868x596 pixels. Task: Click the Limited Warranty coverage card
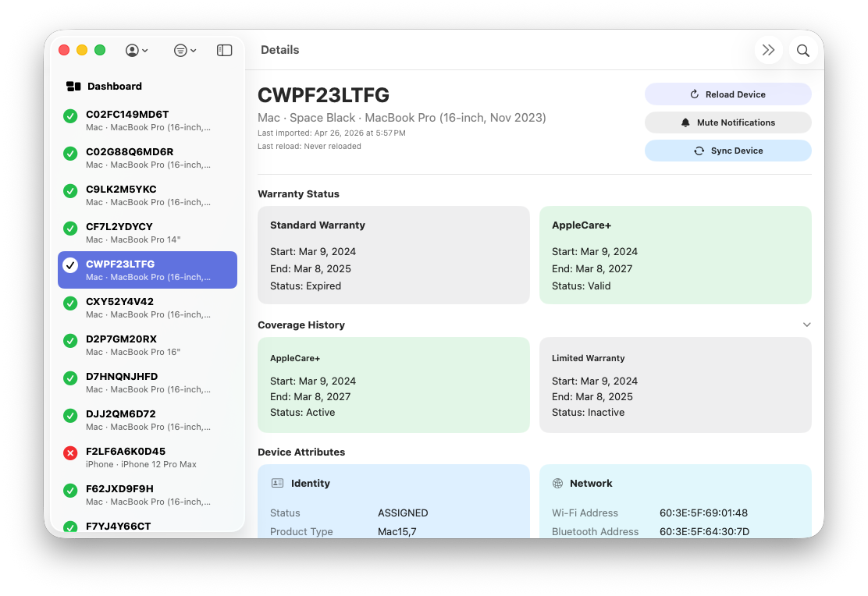click(675, 385)
